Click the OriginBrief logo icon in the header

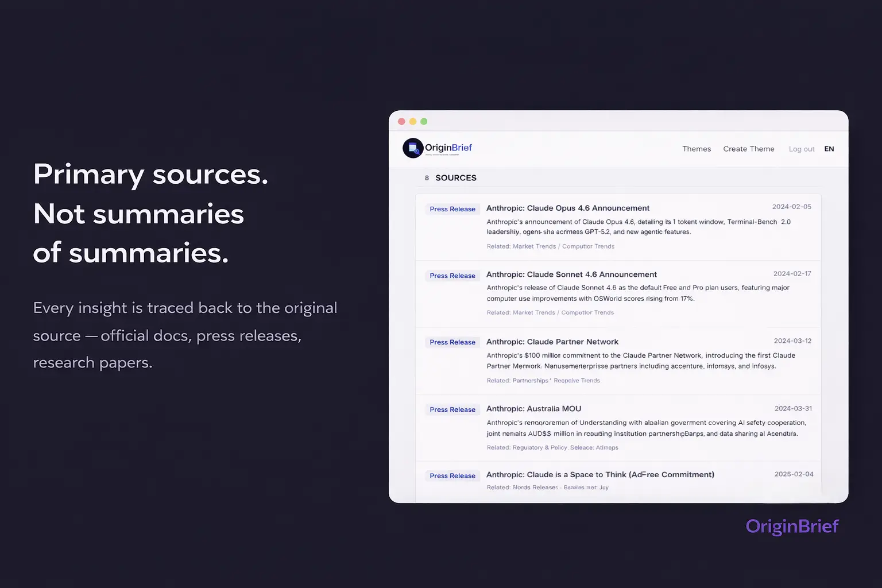pyautogui.click(x=413, y=148)
